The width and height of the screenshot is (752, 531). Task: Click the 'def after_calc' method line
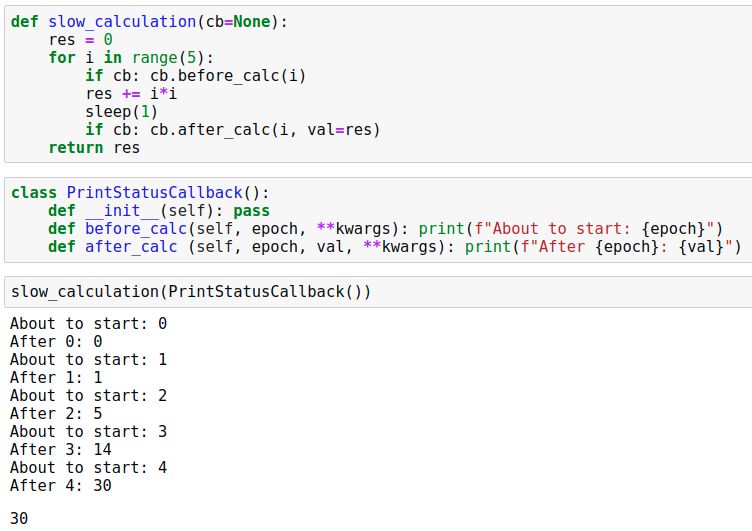click(x=394, y=247)
